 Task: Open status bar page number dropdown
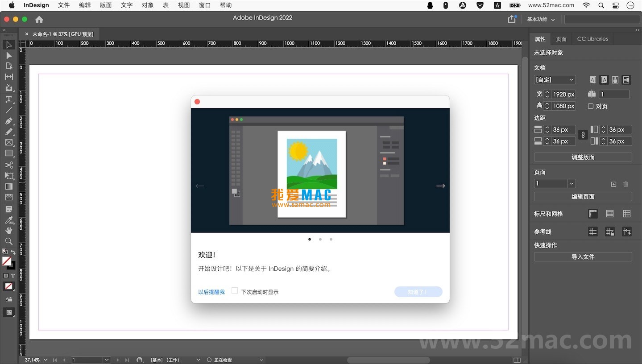pos(107,360)
